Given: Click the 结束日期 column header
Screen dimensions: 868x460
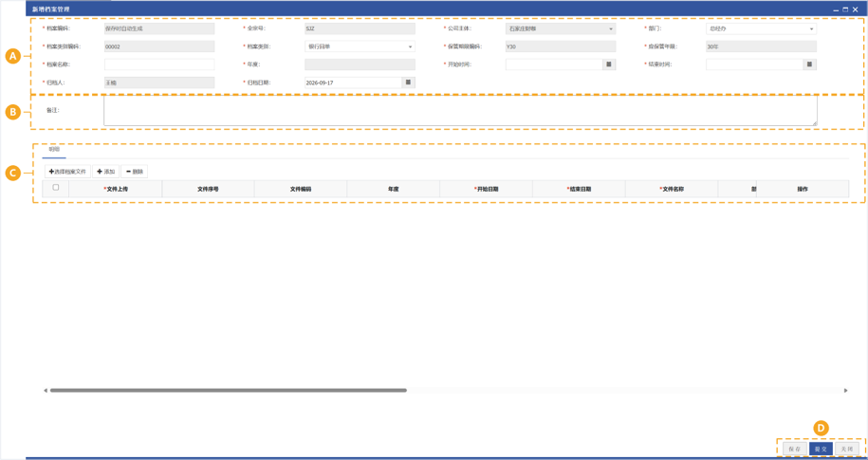Looking at the screenshot, I should tap(579, 189).
